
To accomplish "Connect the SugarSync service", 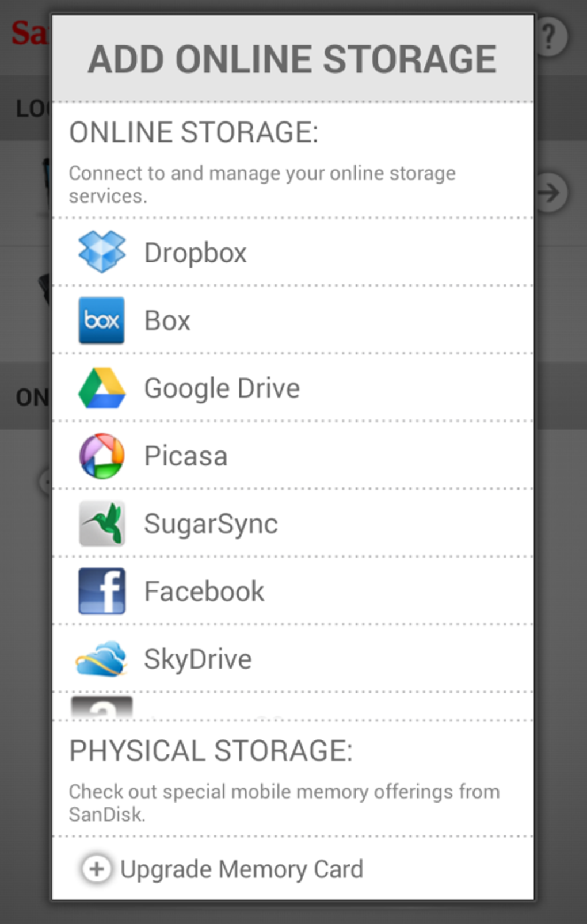I will point(293,524).
